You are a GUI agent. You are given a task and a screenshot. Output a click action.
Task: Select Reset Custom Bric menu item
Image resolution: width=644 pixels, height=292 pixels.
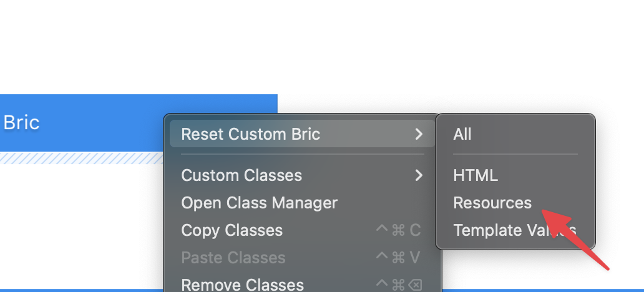(250, 134)
